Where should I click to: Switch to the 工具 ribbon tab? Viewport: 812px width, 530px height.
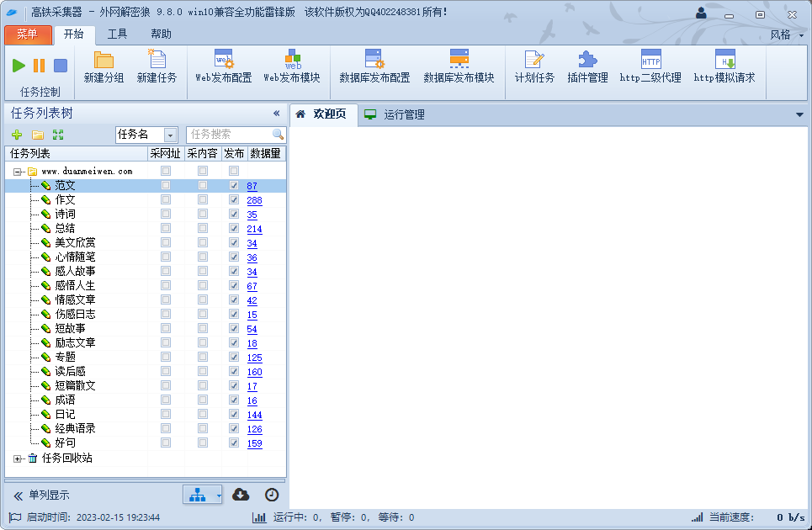117,34
